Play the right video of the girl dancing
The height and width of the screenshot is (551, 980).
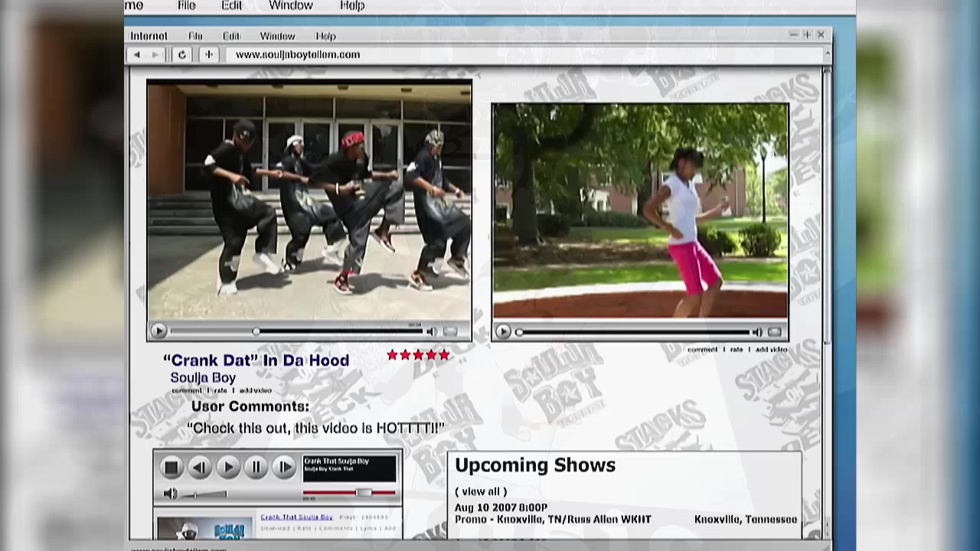(x=503, y=332)
